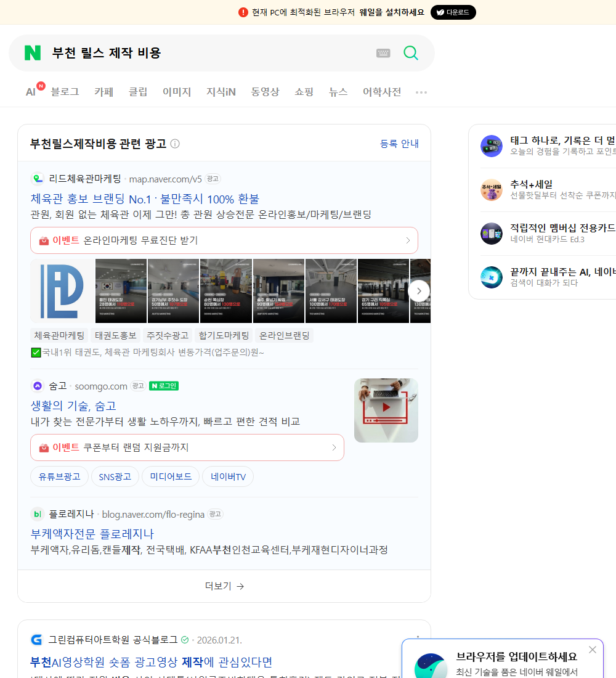Switch to the 카페 tab
The height and width of the screenshot is (678, 616).
point(103,92)
